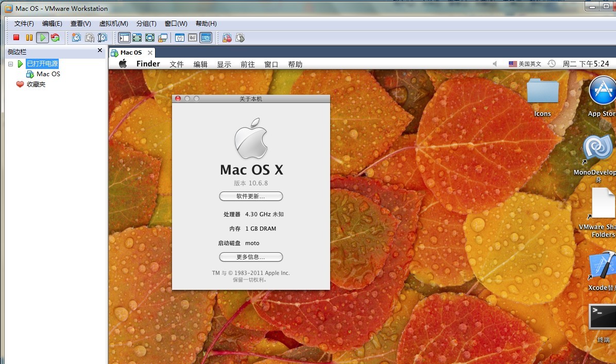Click the 更多信息… button
This screenshot has height=364, width=616.
(x=251, y=257)
